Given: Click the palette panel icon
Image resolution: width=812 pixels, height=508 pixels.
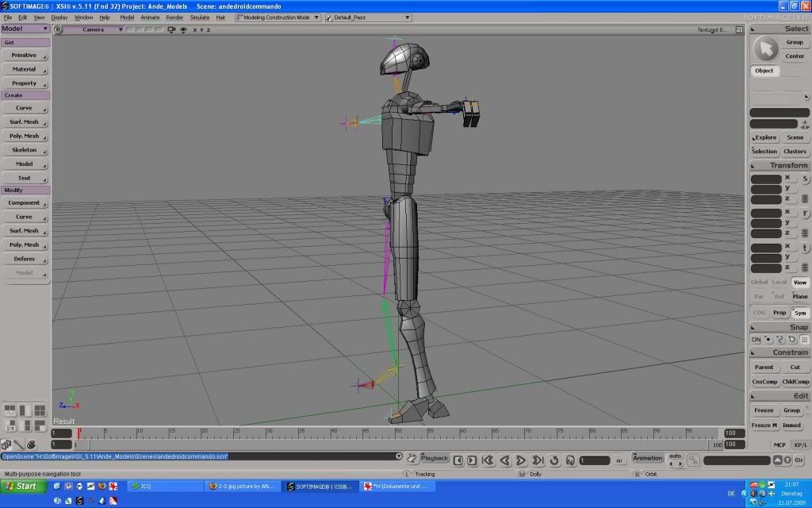Looking at the screenshot, I should tap(31, 444).
